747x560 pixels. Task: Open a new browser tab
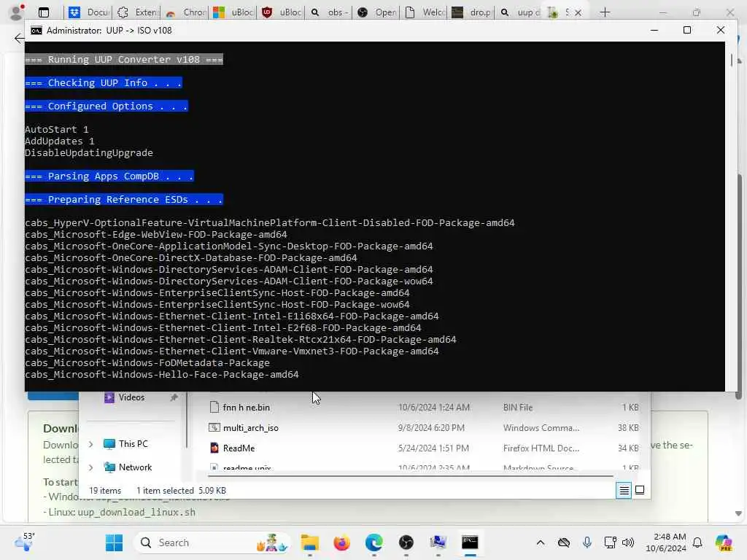tap(605, 12)
